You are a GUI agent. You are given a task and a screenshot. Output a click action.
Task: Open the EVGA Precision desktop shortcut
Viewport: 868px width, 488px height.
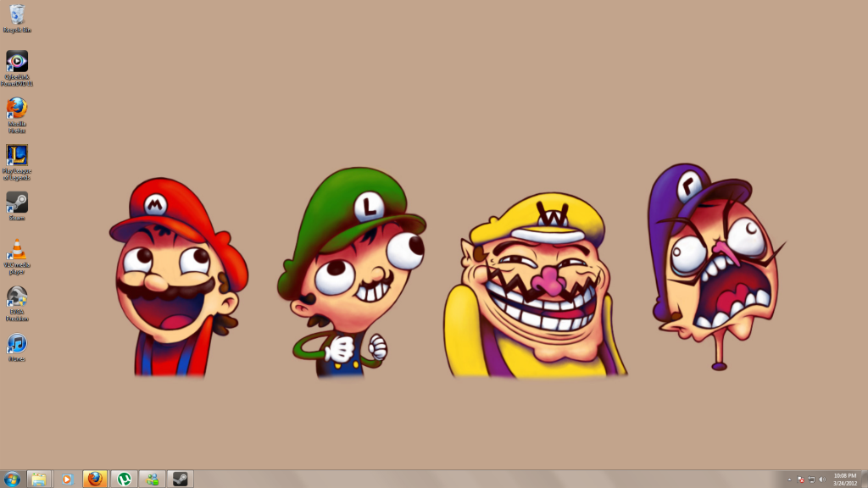coord(17,304)
